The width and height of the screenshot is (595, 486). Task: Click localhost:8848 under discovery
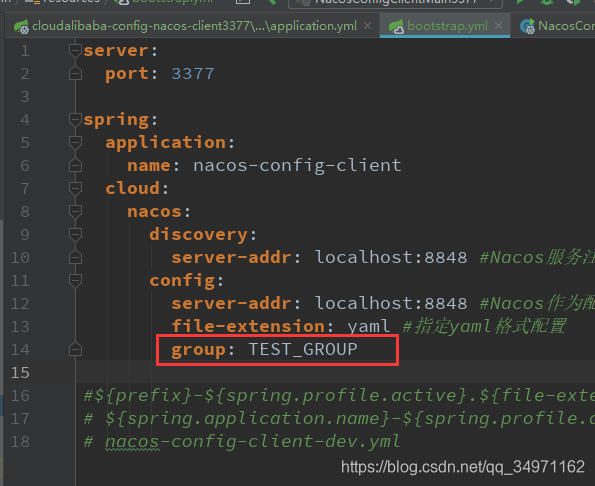[391, 258]
